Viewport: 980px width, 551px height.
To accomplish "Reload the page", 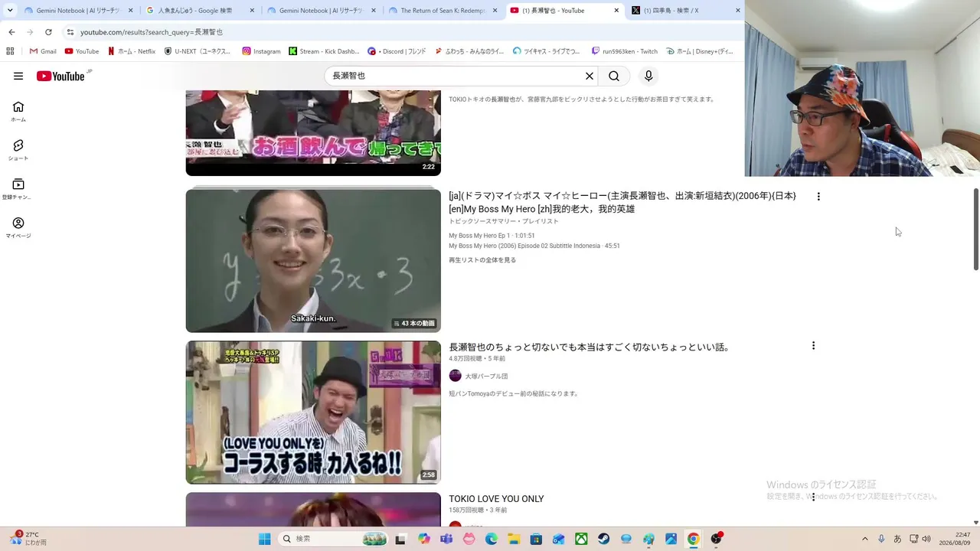I will [x=48, y=32].
